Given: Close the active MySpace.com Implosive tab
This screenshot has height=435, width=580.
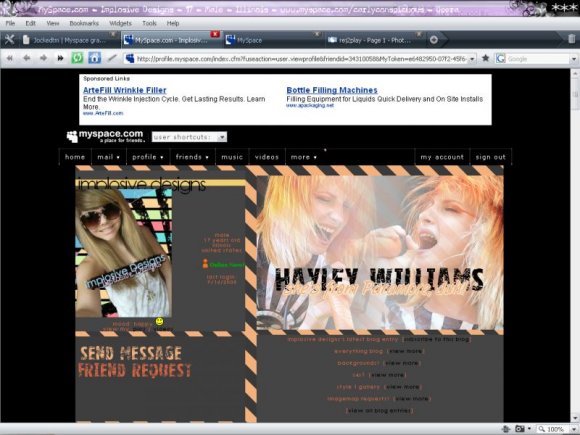Looking at the screenshot, I should pyautogui.click(x=215, y=34).
